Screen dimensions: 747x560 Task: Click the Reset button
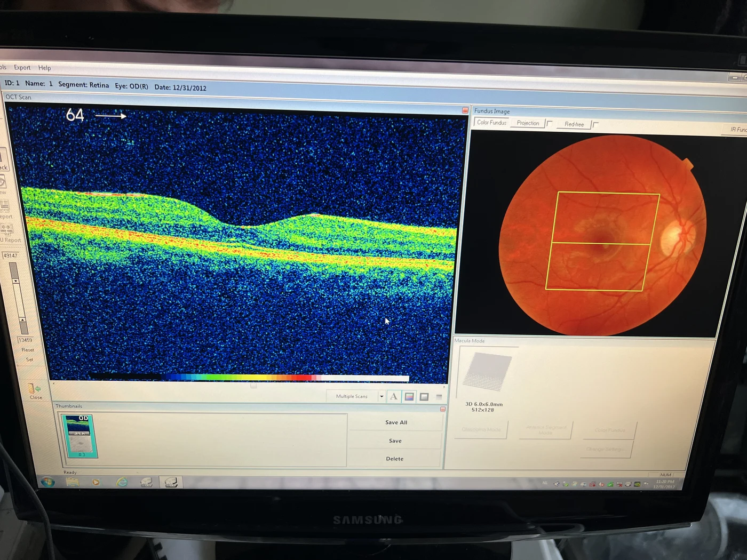coord(28,350)
